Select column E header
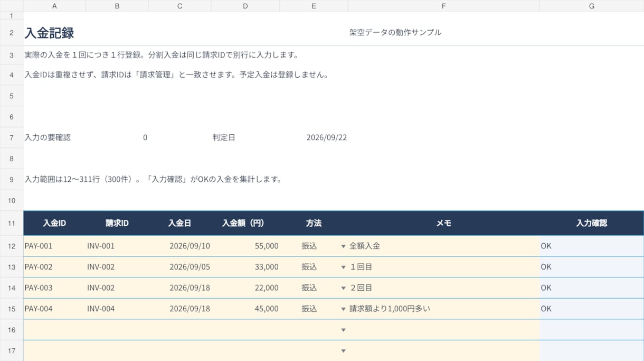Image resolution: width=644 pixels, height=361 pixels. (314, 6)
